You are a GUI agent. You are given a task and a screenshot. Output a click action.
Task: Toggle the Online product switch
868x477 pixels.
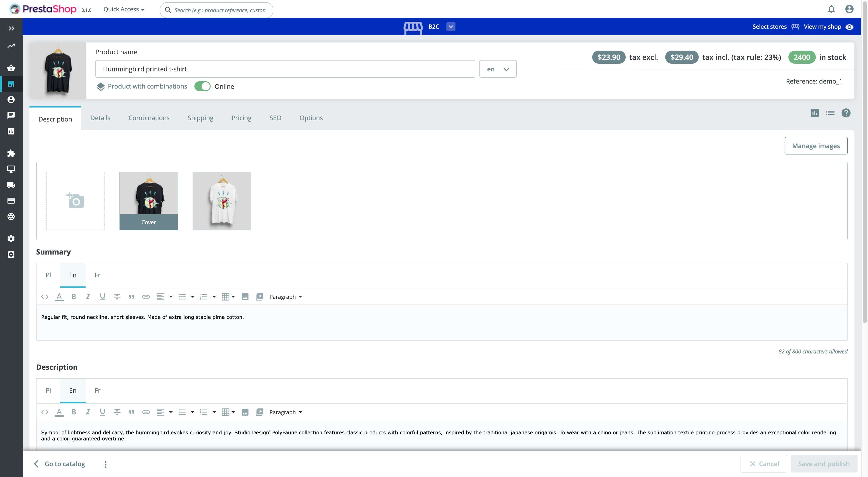pyautogui.click(x=202, y=87)
